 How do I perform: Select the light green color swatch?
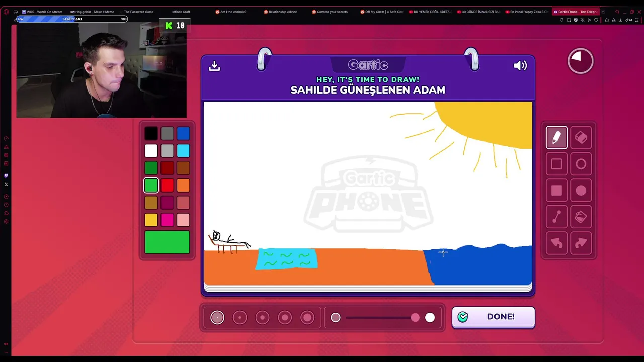point(151,186)
